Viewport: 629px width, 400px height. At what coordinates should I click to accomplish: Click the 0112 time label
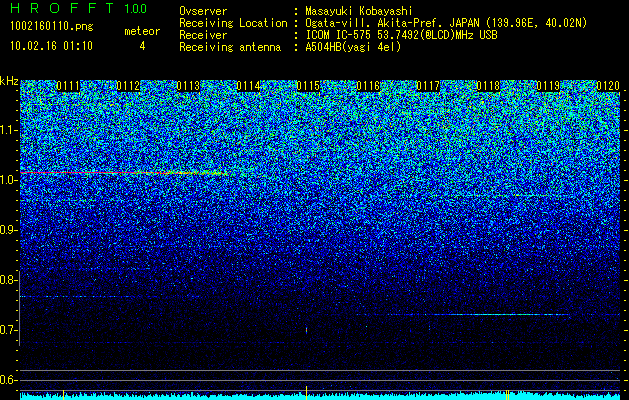click(128, 86)
